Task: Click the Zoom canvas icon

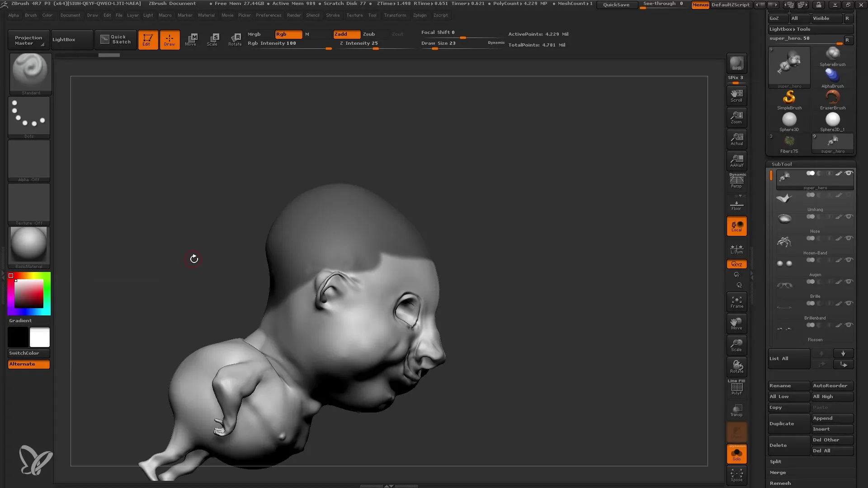Action: (736, 117)
